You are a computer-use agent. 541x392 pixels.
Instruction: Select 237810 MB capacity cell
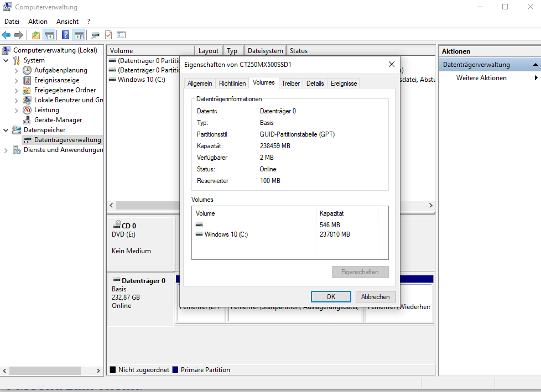[335, 234]
